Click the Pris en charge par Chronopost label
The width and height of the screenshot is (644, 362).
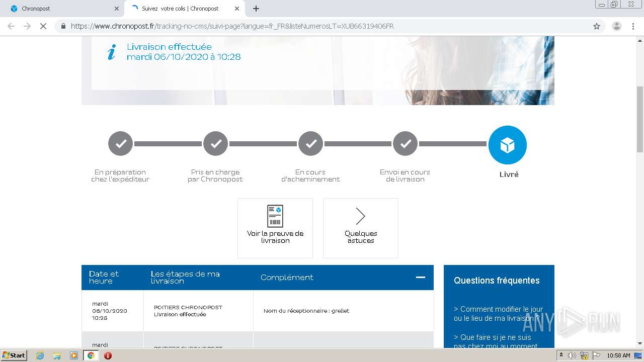[215, 175]
